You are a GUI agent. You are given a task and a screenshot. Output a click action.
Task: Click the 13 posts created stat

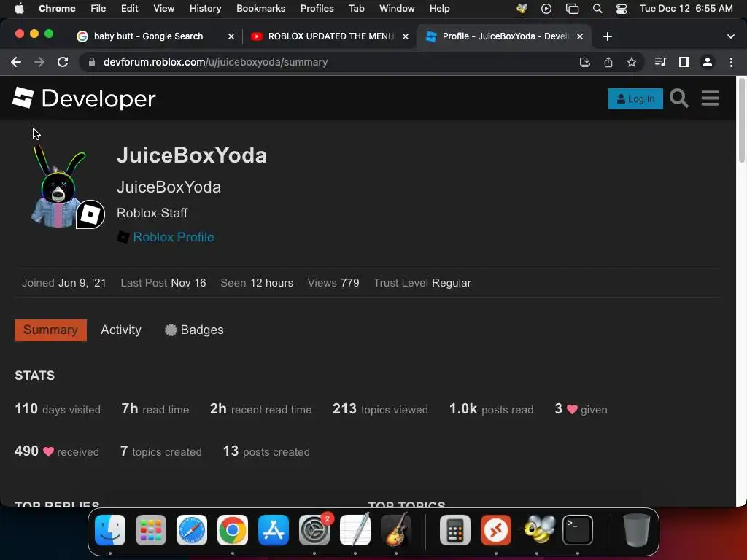click(266, 451)
